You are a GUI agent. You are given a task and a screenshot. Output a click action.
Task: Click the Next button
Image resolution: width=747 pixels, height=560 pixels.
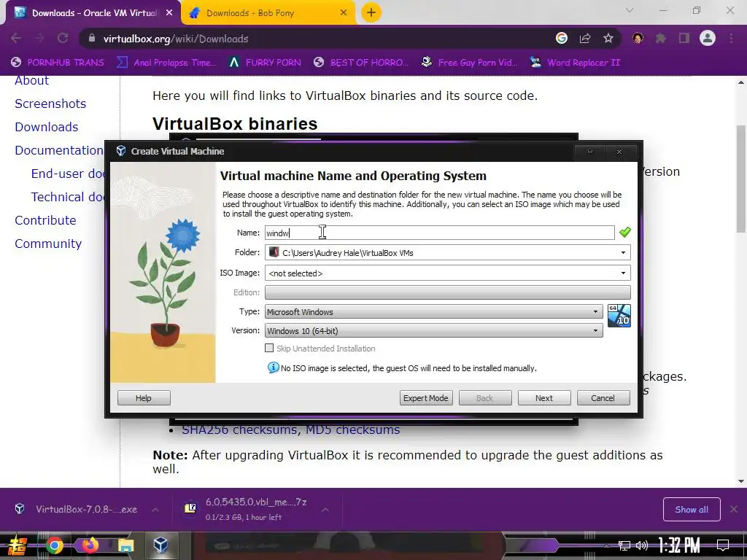544,397
